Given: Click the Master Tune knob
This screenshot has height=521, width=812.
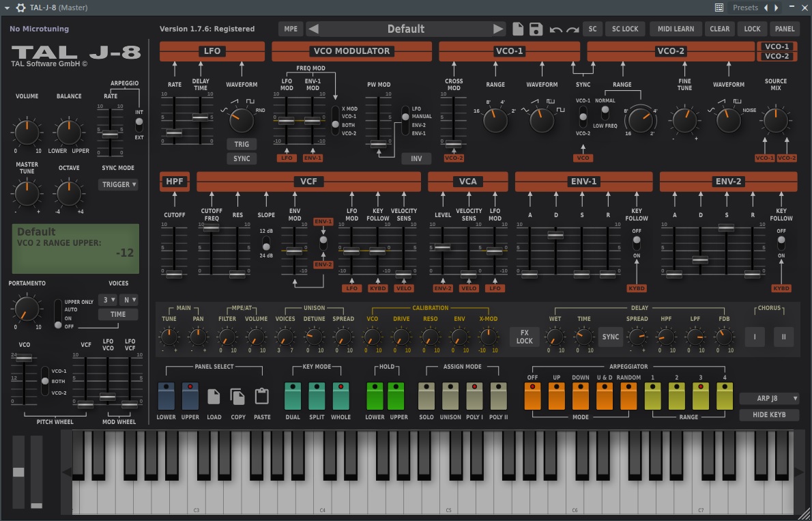Looking at the screenshot, I should (x=27, y=193).
